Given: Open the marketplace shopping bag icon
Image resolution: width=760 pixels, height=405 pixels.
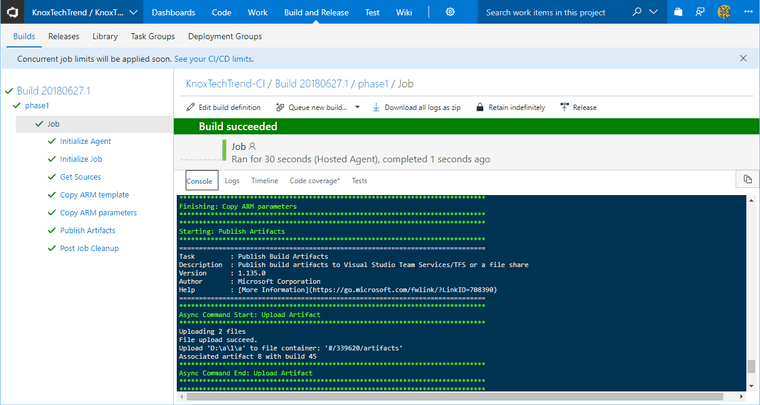Looking at the screenshot, I should click(x=678, y=12).
